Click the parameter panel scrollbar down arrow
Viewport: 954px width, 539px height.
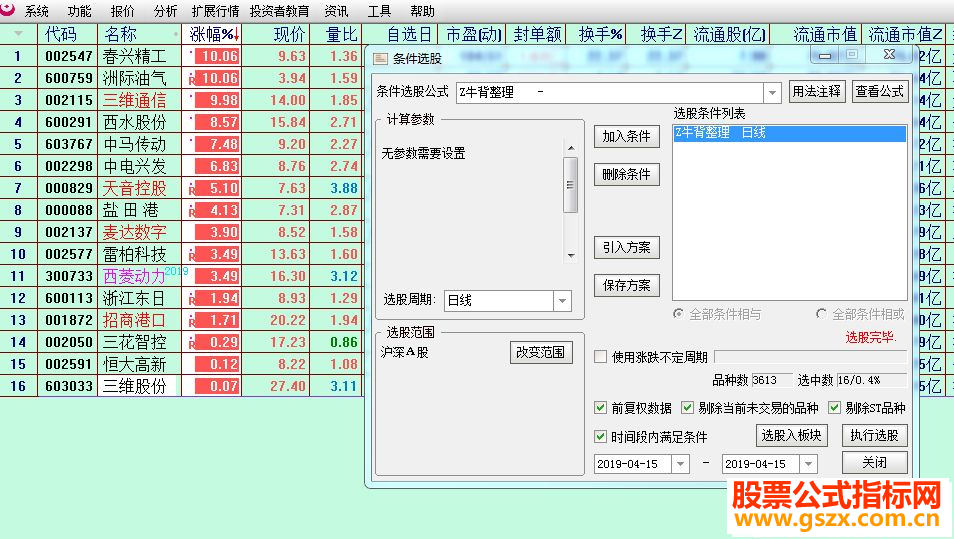click(x=571, y=256)
